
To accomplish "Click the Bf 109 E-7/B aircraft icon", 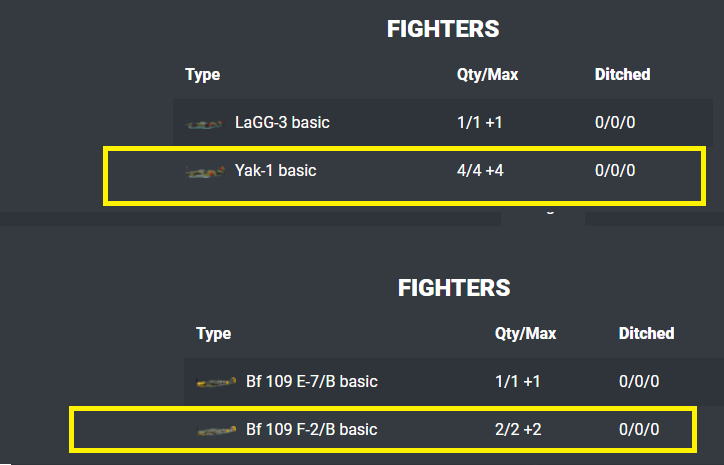I will pyautogui.click(x=218, y=382).
